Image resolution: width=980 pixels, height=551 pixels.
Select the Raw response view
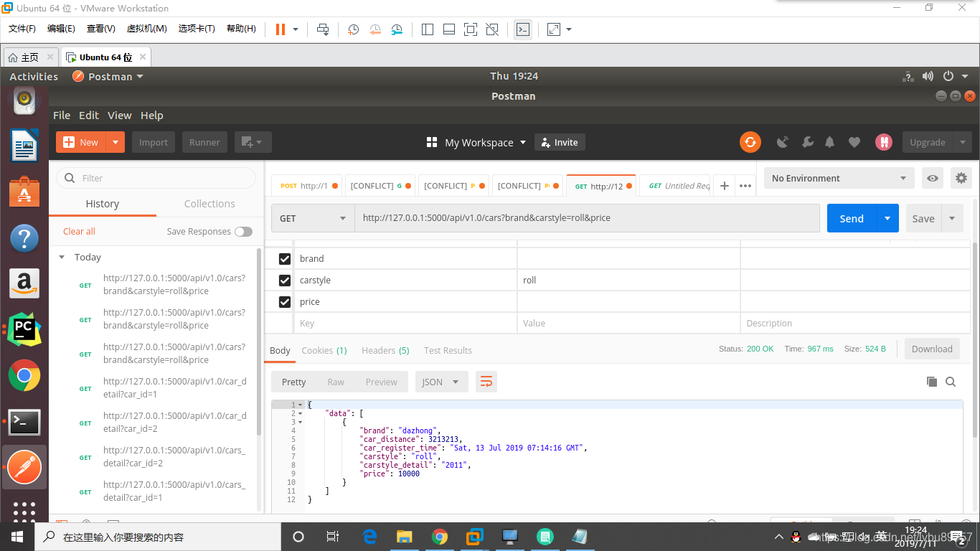336,382
